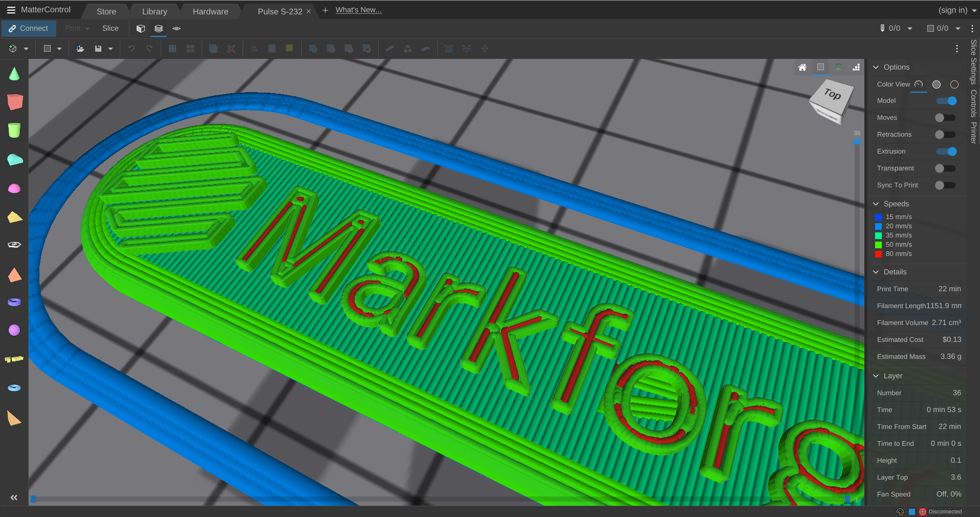
Task: Open the 2D layer view icon
Action: click(177, 29)
